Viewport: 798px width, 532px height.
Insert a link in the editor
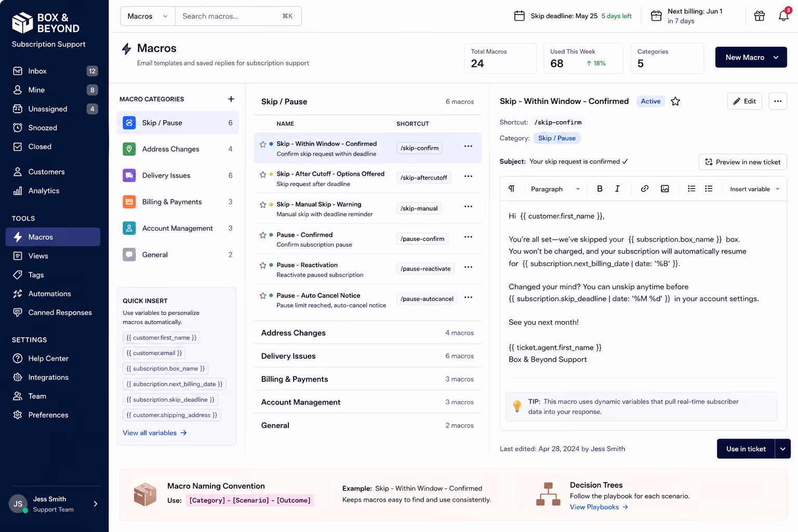point(645,189)
